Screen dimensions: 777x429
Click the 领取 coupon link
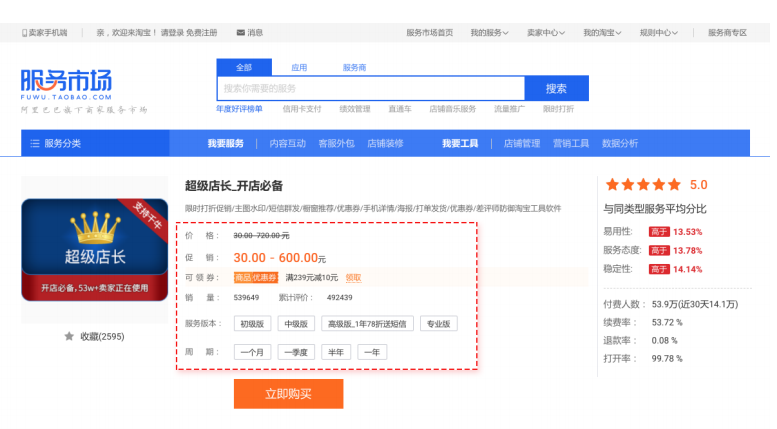pos(353,278)
